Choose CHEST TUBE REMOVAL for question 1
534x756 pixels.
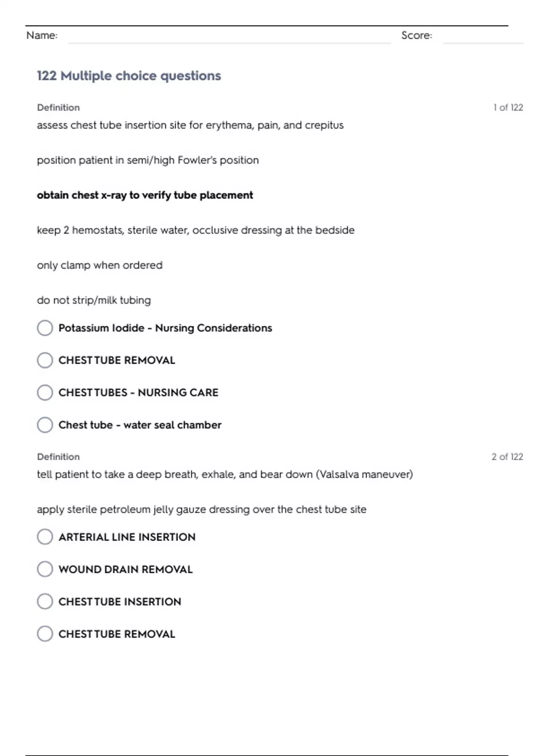pyautogui.click(x=45, y=360)
